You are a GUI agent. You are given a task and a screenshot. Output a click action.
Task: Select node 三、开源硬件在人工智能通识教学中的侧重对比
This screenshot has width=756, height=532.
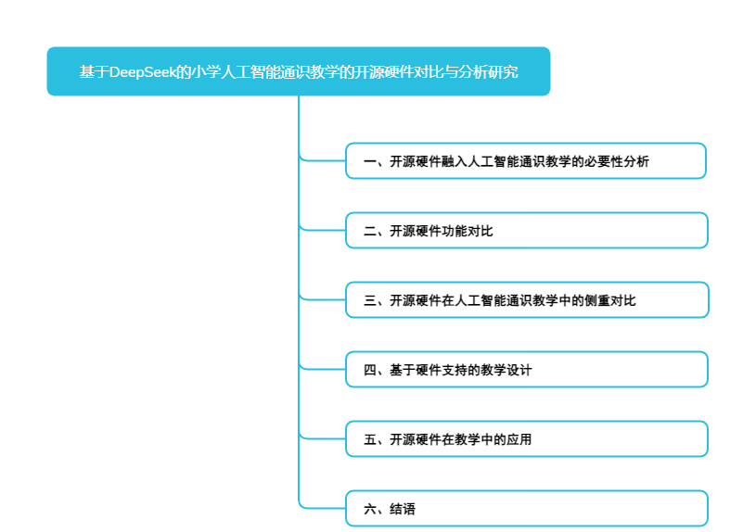pyautogui.click(x=527, y=299)
